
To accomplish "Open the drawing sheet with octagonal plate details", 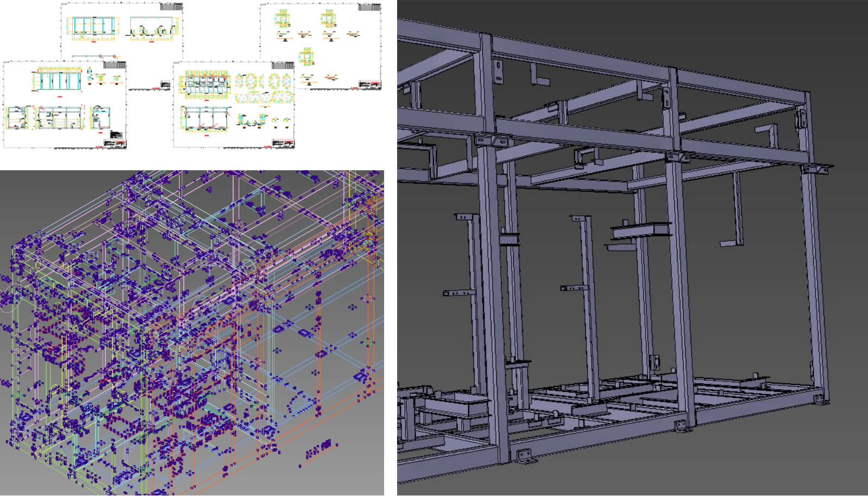I will coord(234,104).
